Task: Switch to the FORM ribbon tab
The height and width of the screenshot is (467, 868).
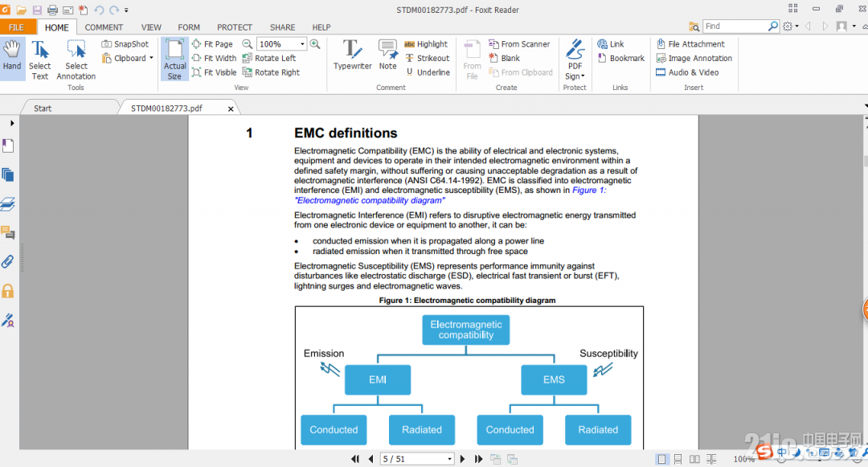Action: 189,27
